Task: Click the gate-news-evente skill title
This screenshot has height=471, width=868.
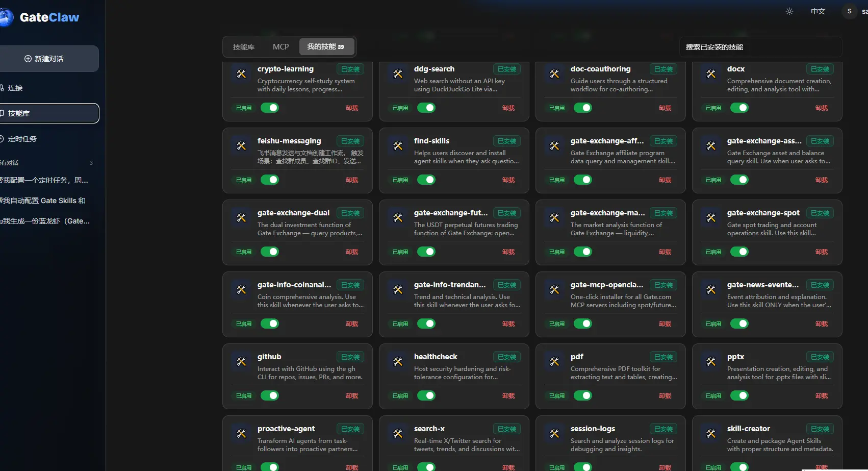Action: [763, 285]
